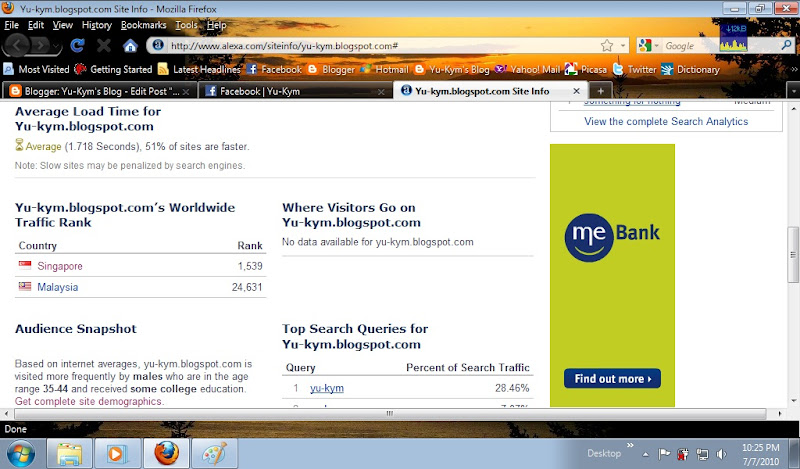Open the list all tabs dropdown
The image size is (800, 469).
coord(794,91)
